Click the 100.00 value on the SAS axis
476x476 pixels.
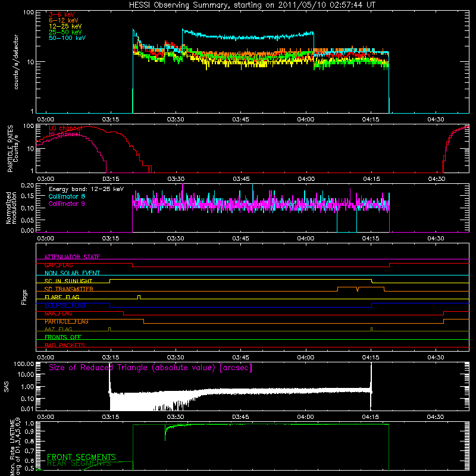click(x=24, y=364)
